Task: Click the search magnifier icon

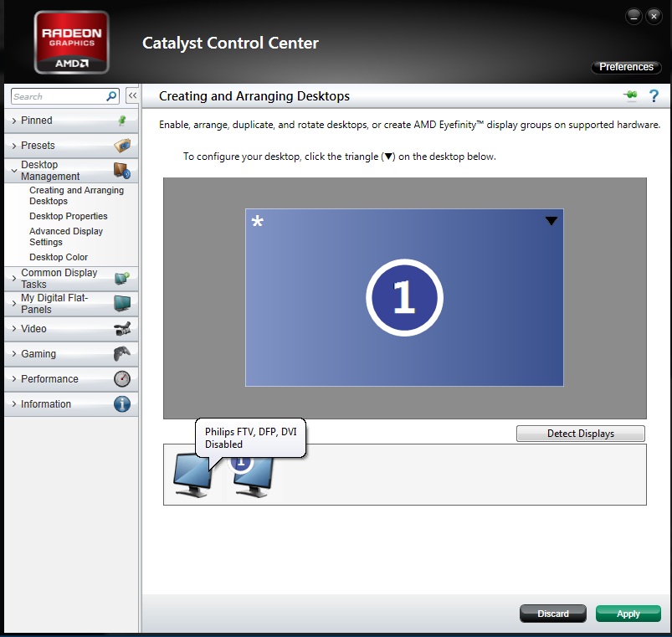Action: [111, 96]
